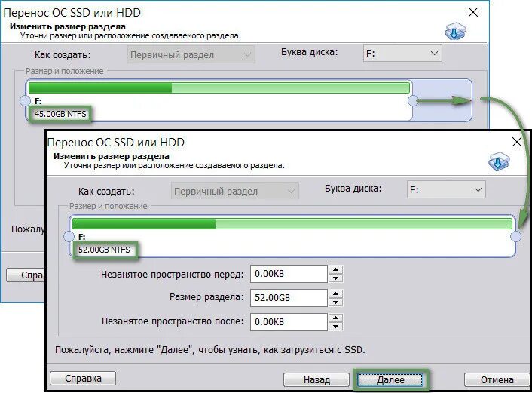Screen dimensions: 532x393
Task: Click Отмена to cancel the wizard
Action: (497, 379)
